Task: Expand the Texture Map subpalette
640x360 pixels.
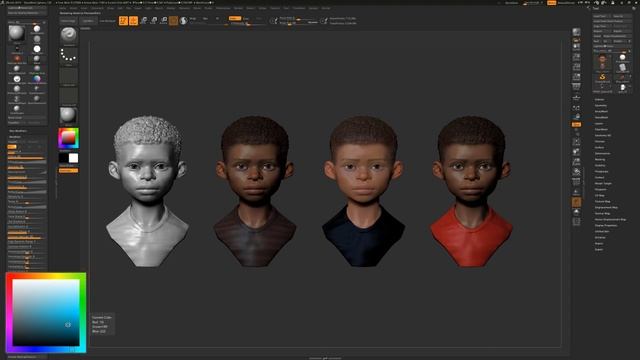Action: pos(602,201)
